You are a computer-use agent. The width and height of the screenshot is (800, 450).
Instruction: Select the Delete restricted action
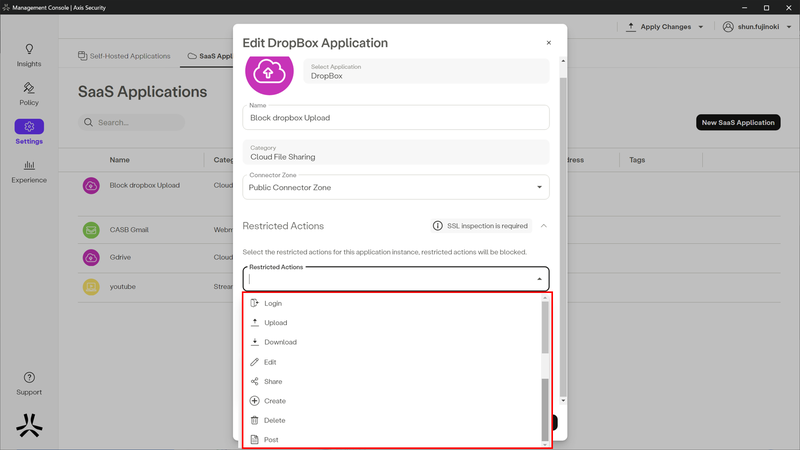click(x=391, y=420)
